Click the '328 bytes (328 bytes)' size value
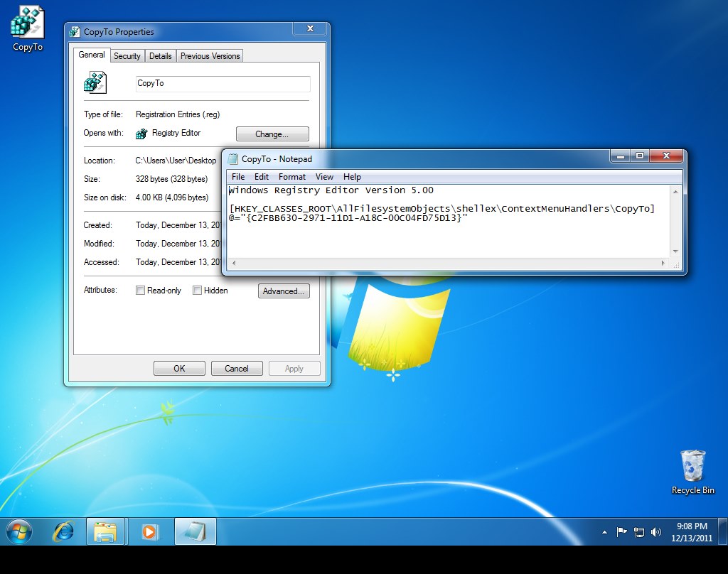The width and height of the screenshot is (728, 574). coord(172,179)
